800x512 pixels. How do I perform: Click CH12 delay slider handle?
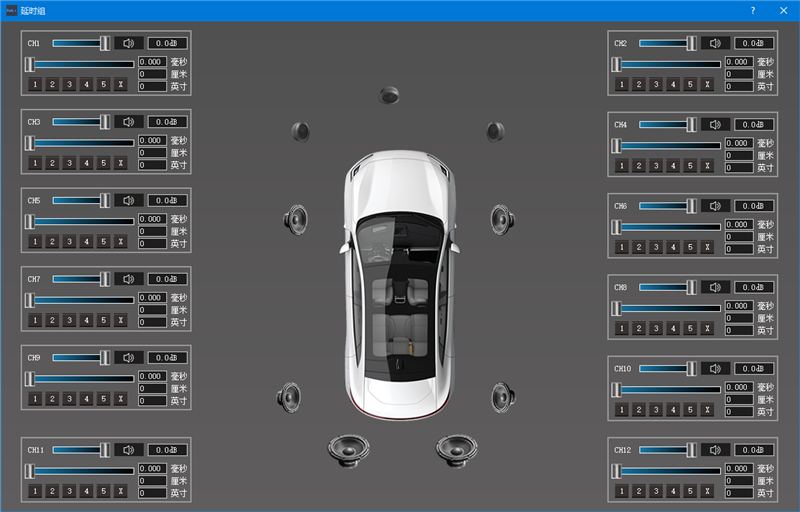pos(616,471)
